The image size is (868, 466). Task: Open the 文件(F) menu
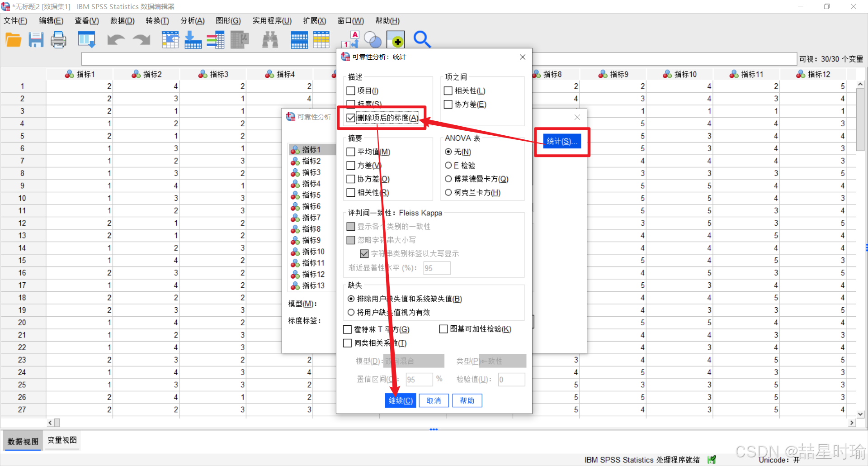[15, 21]
